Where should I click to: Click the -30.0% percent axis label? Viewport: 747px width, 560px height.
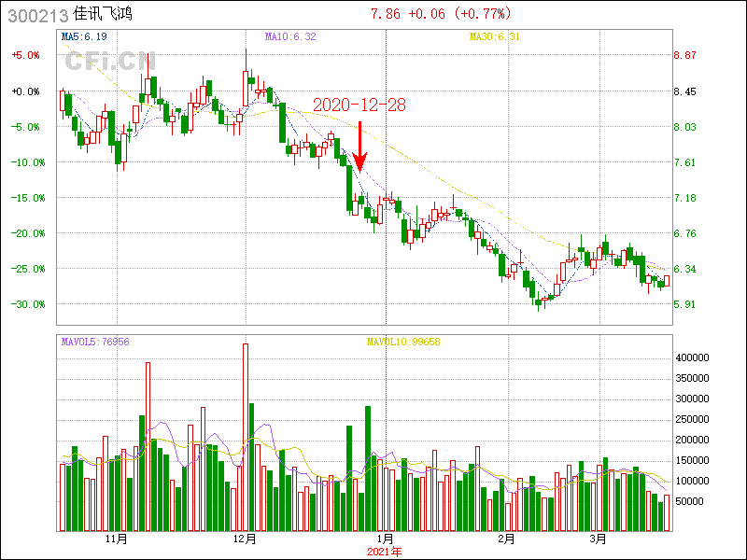[28, 304]
